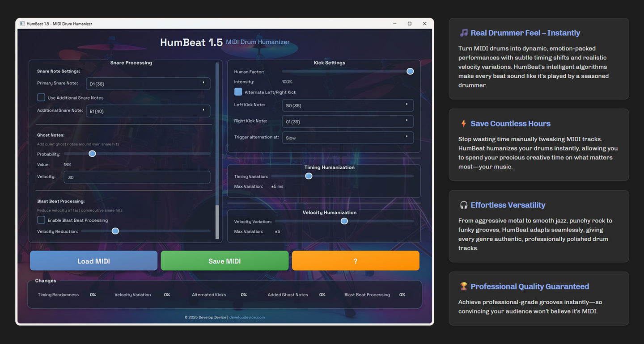Adjust the Human Factor slider
644x344 pixels.
[410, 71]
